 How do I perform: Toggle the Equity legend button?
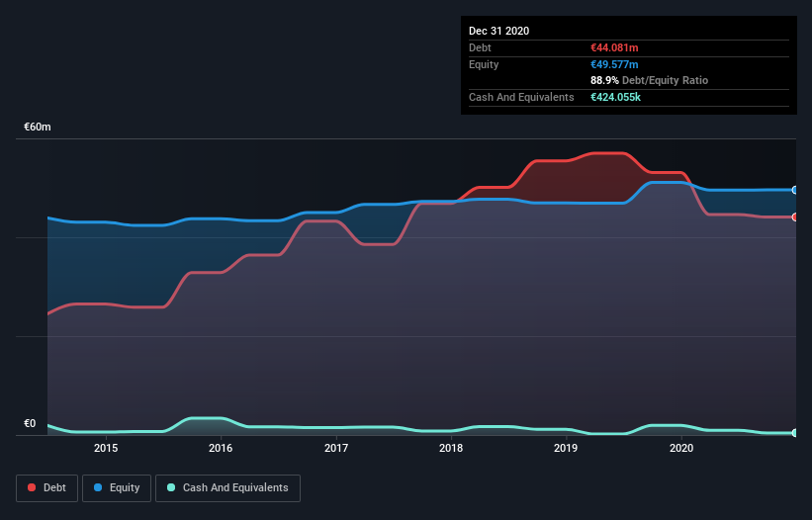pyautogui.click(x=117, y=488)
